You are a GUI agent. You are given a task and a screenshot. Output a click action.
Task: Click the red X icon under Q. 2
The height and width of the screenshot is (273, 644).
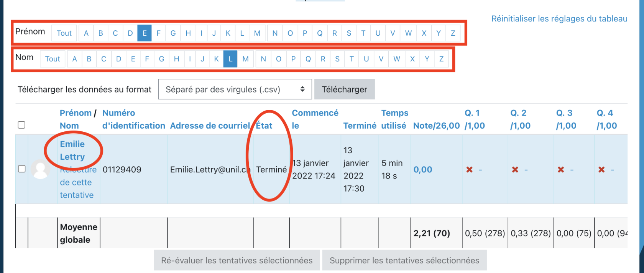[515, 170]
